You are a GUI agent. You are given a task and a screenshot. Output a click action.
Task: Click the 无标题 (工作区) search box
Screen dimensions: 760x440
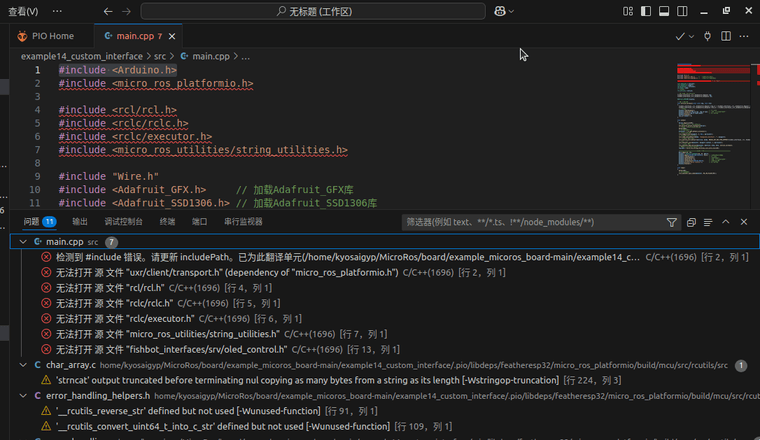pos(313,11)
